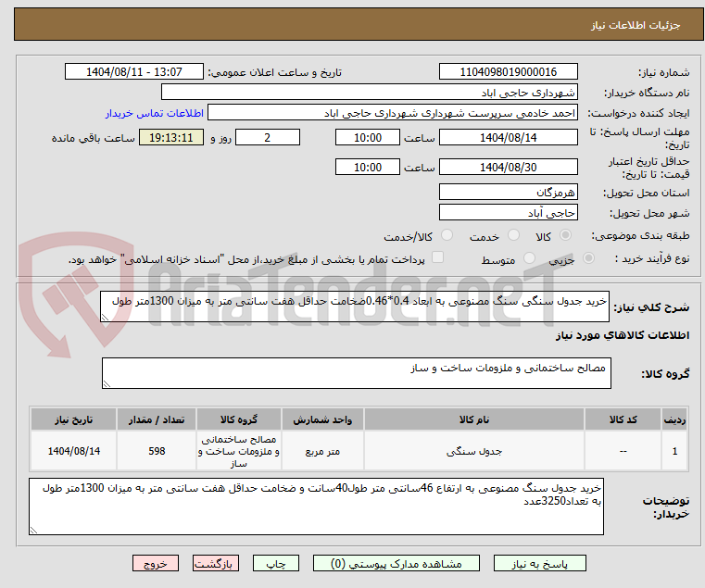Click the خروج exit button
The width and height of the screenshot is (705, 588).
click(156, 563)
